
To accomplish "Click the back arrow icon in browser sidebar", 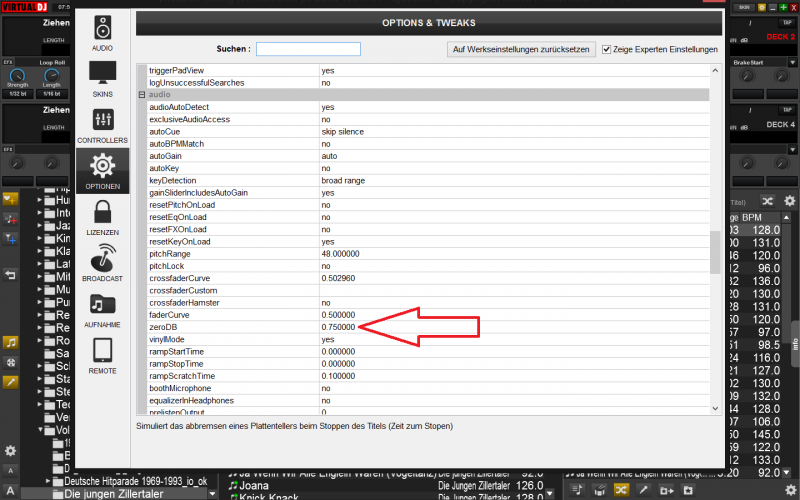I will [10, 275].
